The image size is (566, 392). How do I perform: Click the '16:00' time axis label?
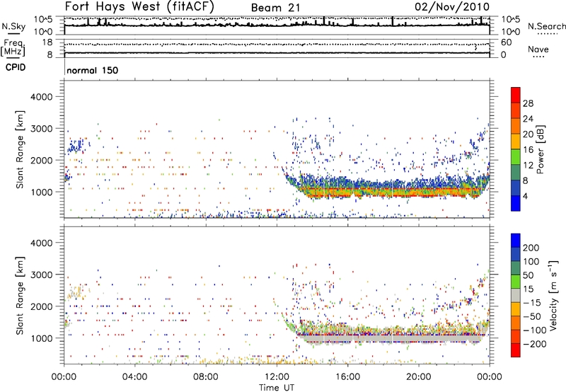(x=347, y=377)
